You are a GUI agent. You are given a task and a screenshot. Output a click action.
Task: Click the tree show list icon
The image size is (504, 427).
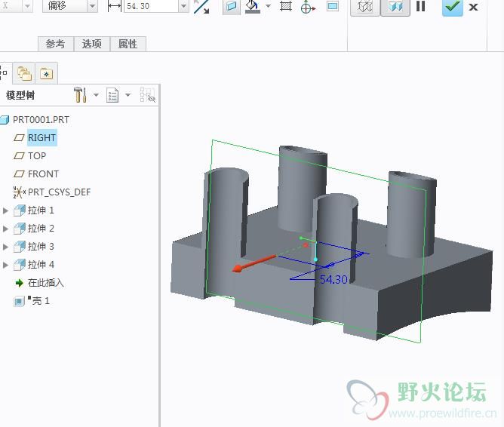pyautogui.click(x=112, y=95)
